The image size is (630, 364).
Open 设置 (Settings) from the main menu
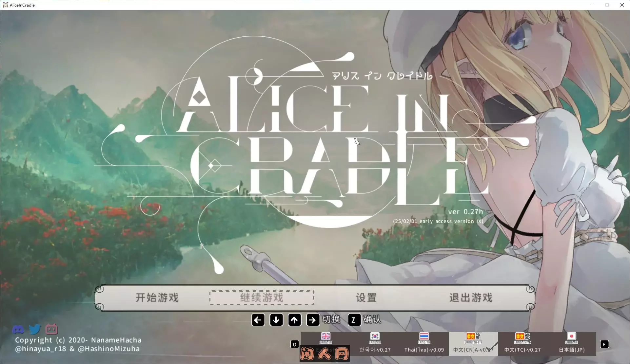point(366,298)
